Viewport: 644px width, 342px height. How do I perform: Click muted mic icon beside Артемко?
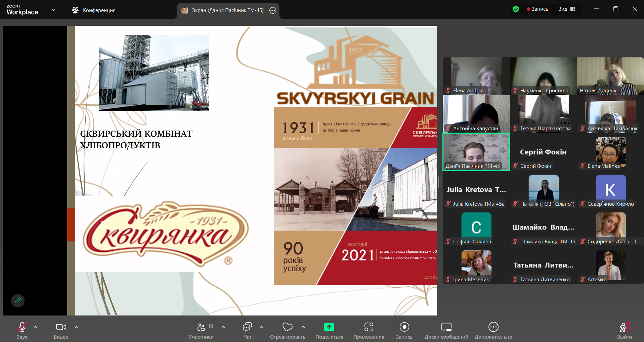(583, 279)
